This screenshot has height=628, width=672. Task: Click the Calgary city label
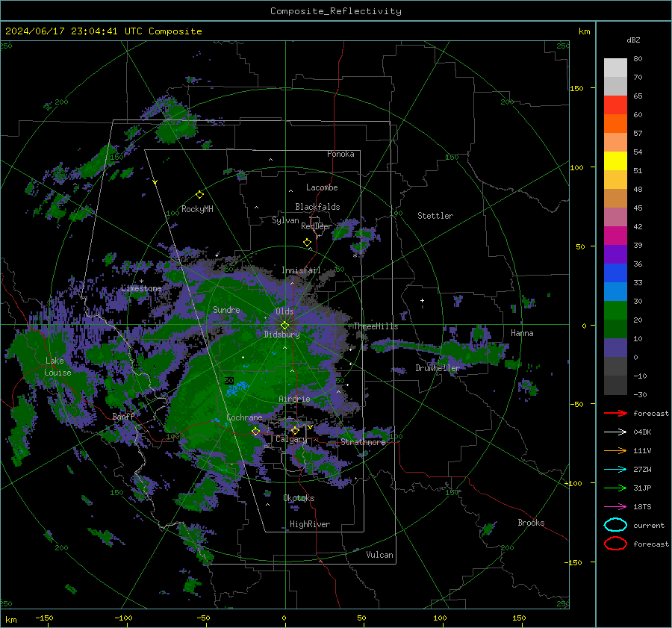coord(291,439)
